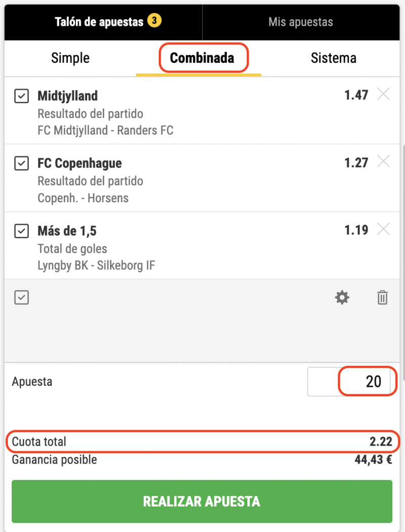
Task: Toggle the select-all checkbox below bets
Action: pos(21,297)
